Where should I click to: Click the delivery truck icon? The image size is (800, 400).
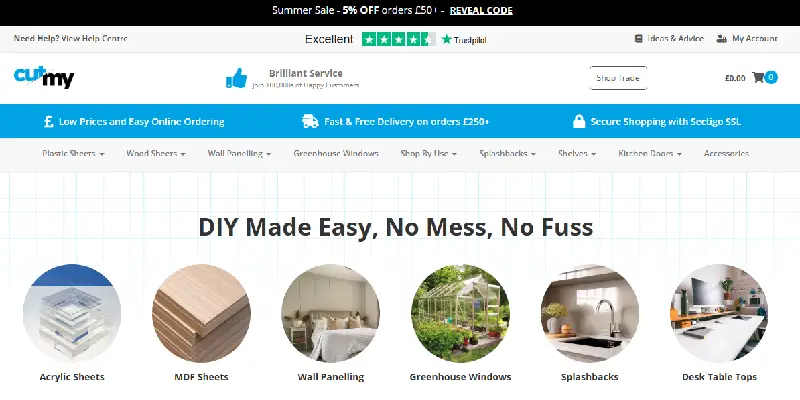pyautogui.click(x=310, y=121)
